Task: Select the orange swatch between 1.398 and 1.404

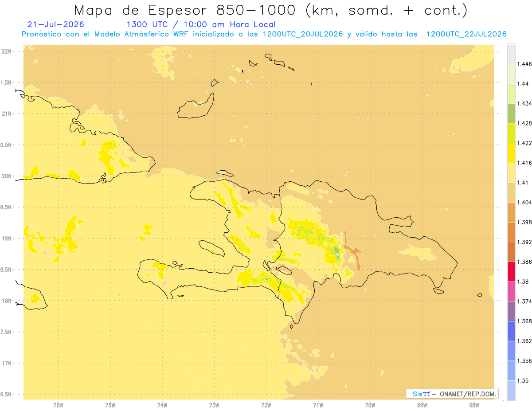Action: 511,212
